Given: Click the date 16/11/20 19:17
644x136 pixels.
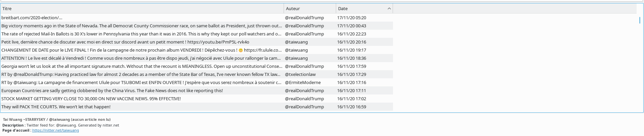Looking at the screenshot, I should pos(352,50).
